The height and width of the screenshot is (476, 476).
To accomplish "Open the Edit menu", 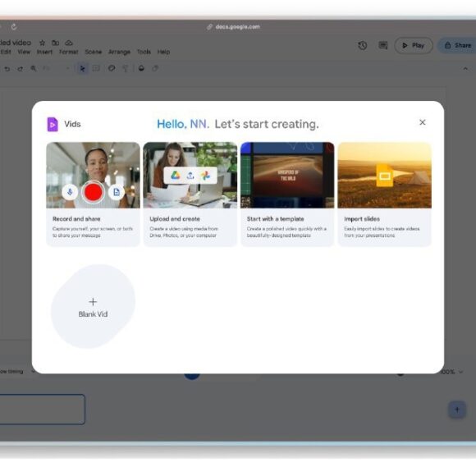I will [x=6, y=52].
